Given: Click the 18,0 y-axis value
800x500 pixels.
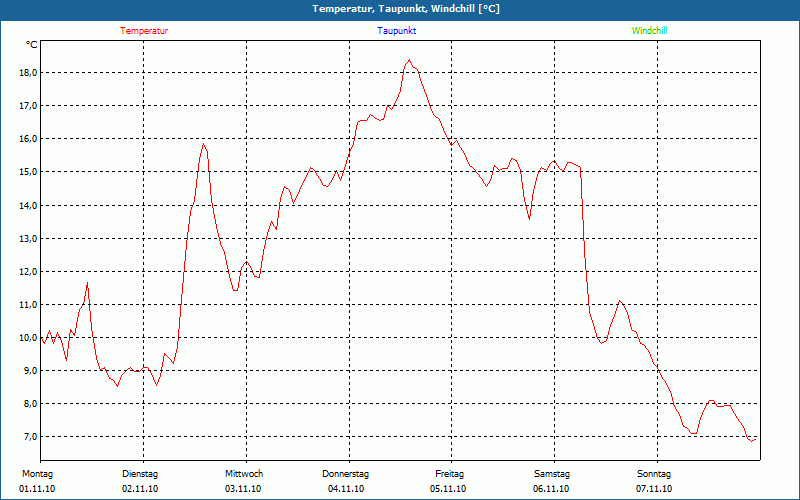Looking at the screenshot, I should pyautogui.click(x=29, y=72).
